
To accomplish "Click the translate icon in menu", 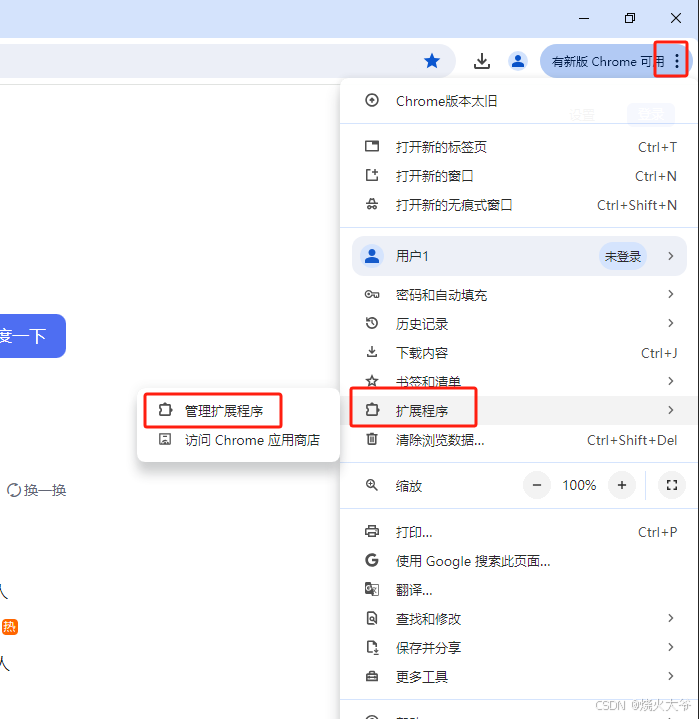I will point(372,589).
